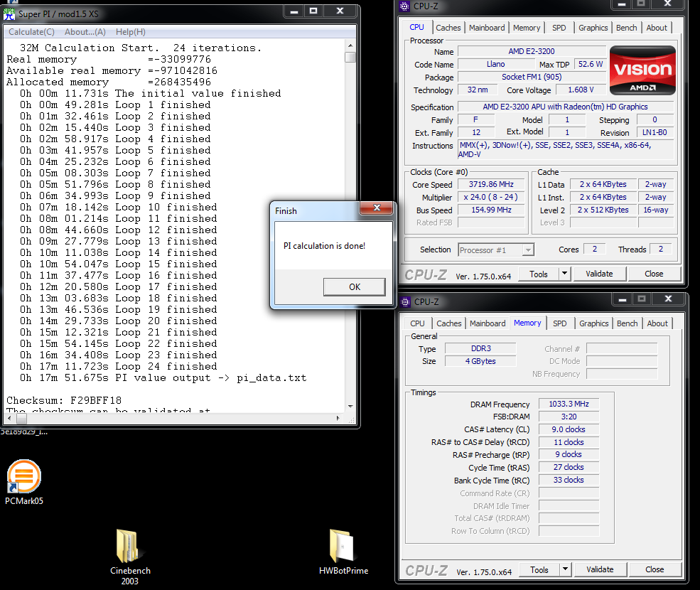Click the Checksum: F29BFF18 line

(64, 400)
